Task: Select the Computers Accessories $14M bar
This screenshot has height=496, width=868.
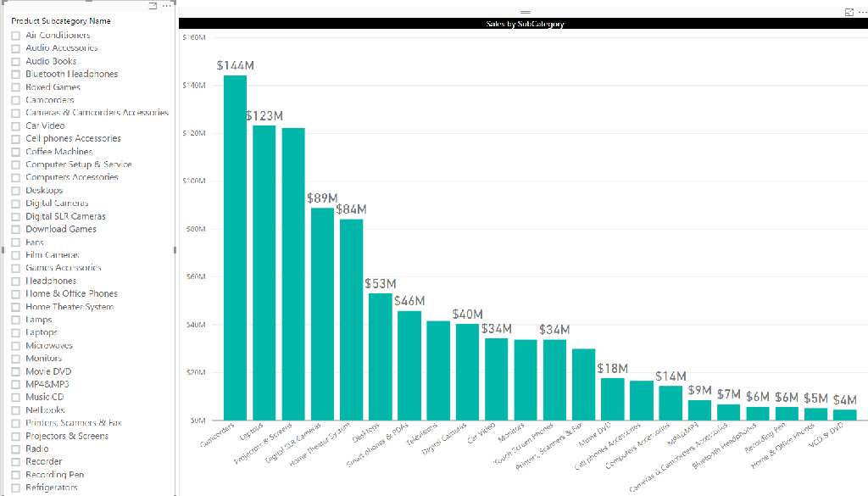Action: tap(670, 403)
